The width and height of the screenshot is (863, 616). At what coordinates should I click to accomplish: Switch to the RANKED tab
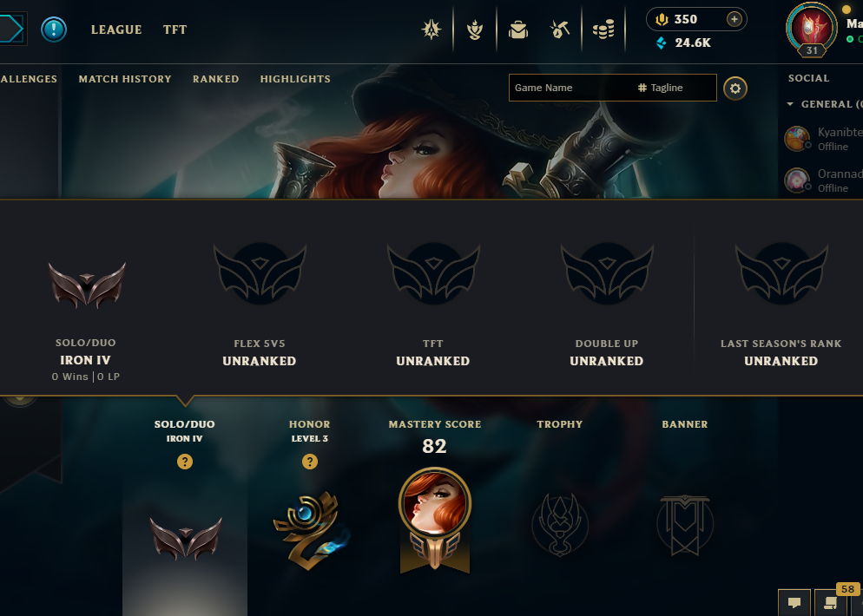[215, 79]
